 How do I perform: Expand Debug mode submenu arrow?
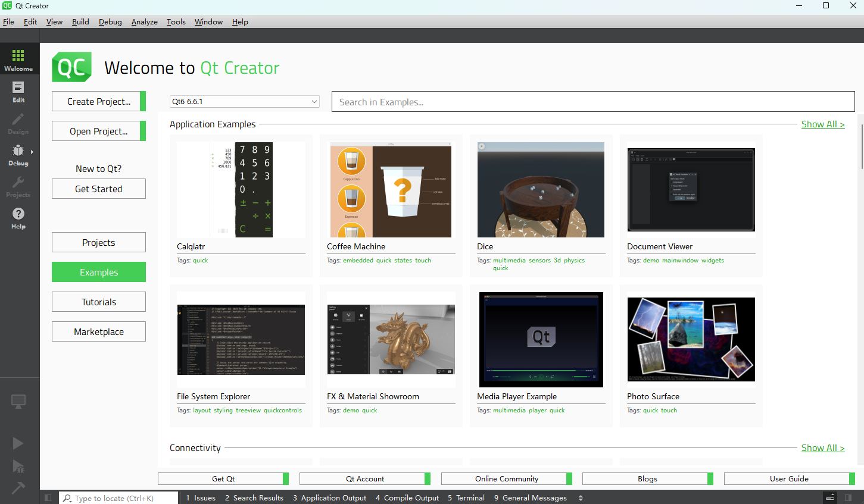click(32, 151)
